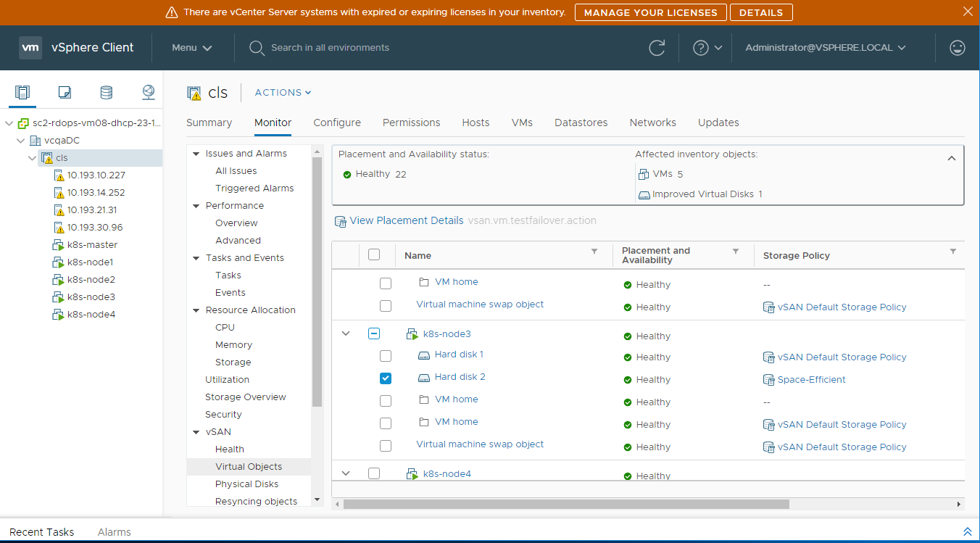Click the Name column filter icon
The width and height of the screenshot is (980, 543).
(x=594, y=252)
